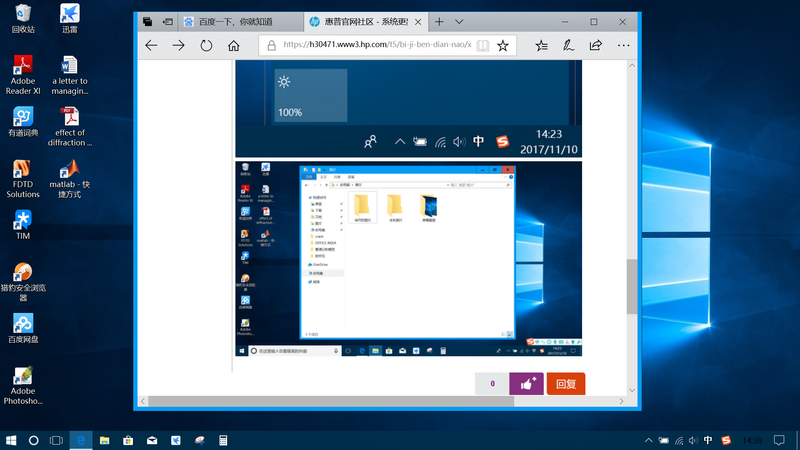The height and width of the screenshot is (450, 800).
Task: Open reading view book icon
Action: (x=483, y=45)
